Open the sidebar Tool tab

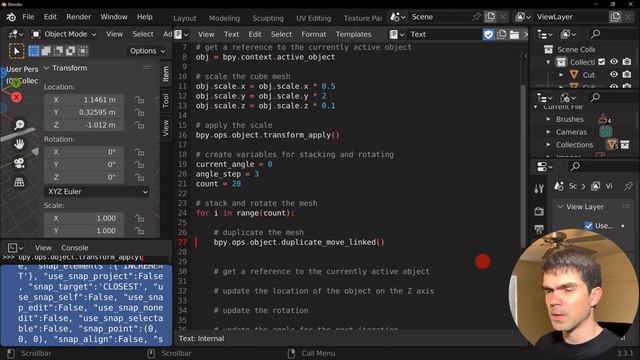(x=166, y=100)
